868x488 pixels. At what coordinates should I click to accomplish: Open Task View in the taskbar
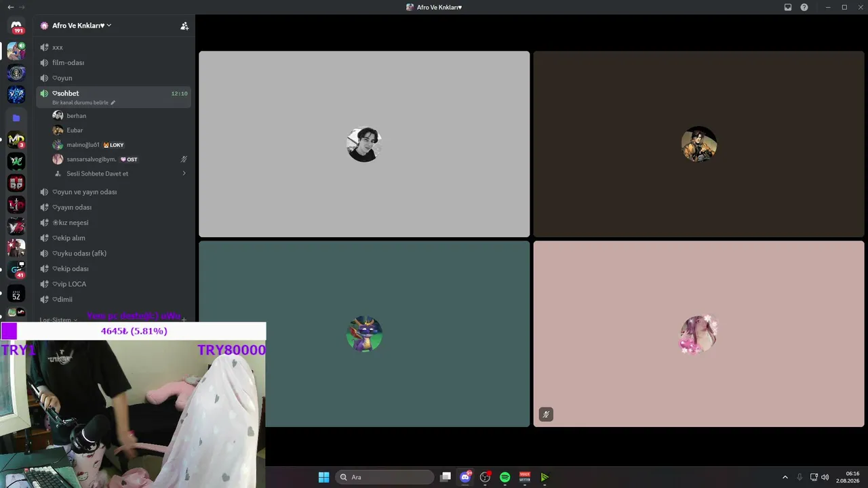[x=446, y=477]
